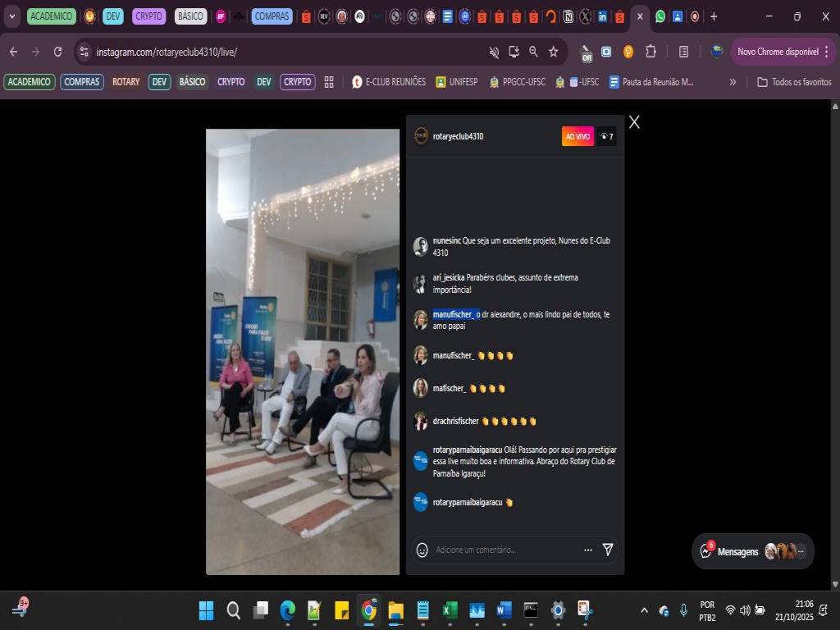The image size is (840, 630).
Task: Toggle the microphone icon in system tray
Action: [683, 610]
